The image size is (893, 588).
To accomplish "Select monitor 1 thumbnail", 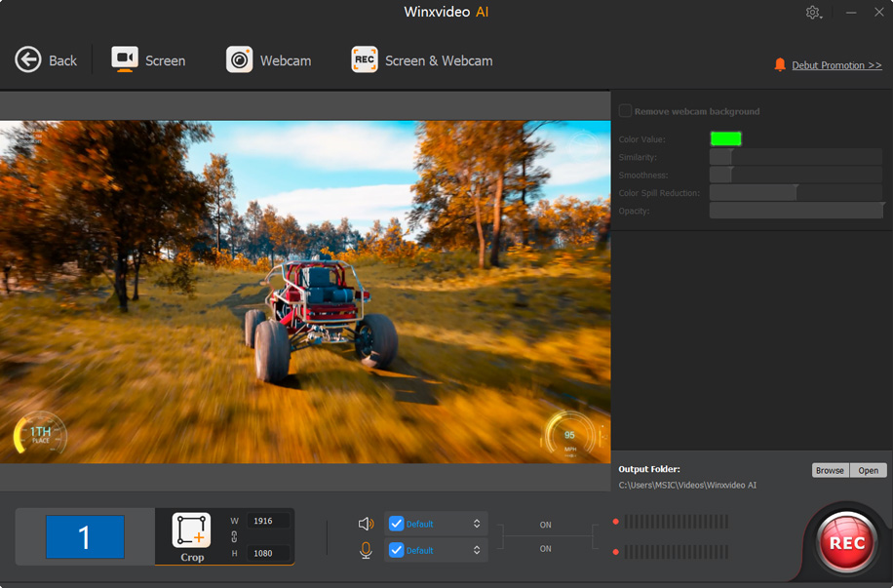I will (x=85, y=536).
